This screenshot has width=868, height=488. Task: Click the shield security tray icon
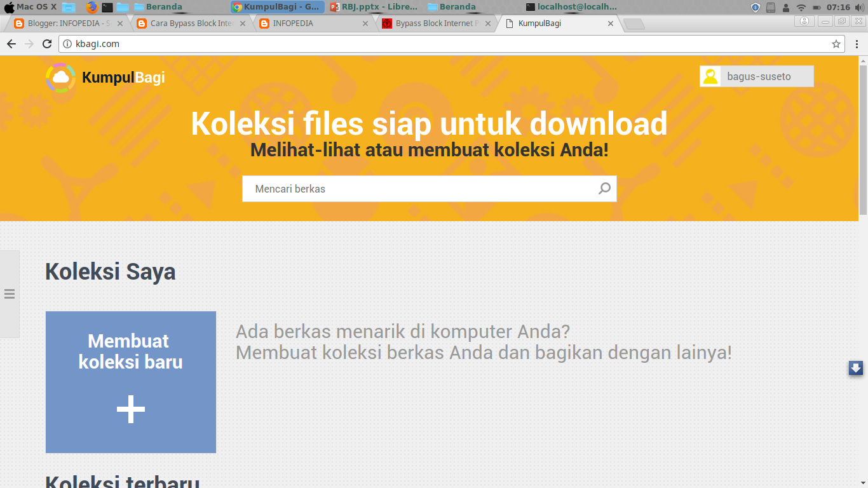coord(756,8)
